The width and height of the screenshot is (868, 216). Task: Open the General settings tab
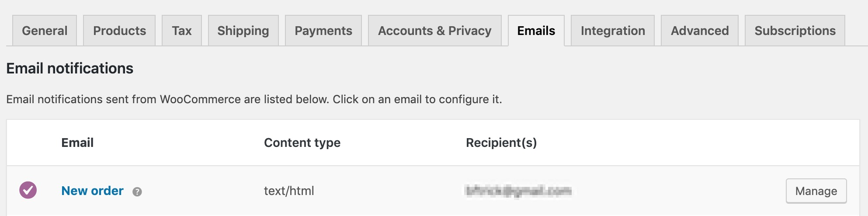45,31
